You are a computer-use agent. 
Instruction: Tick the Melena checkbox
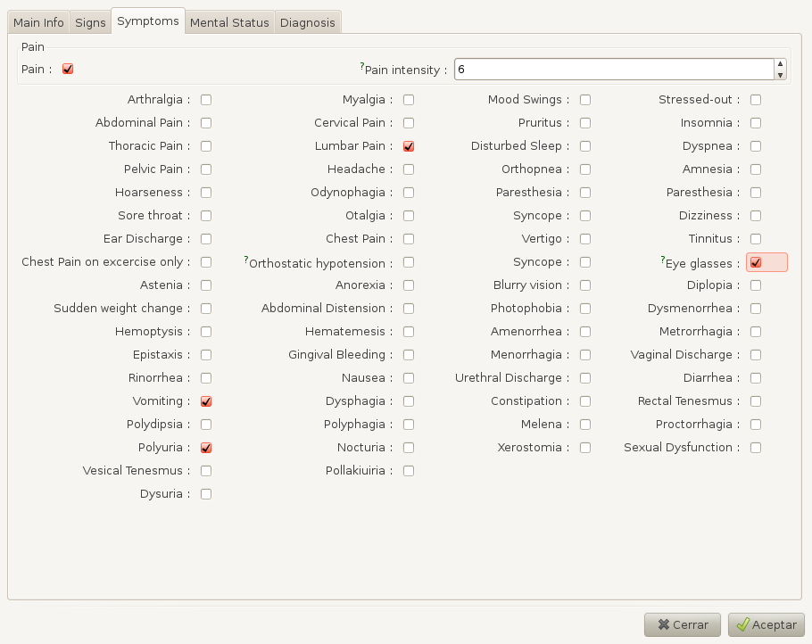point(585,425)
